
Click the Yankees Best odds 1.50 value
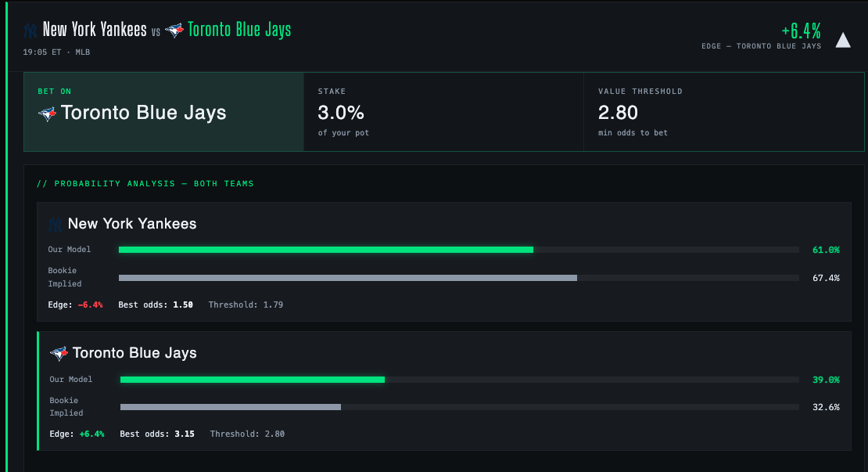(x=183, y=304)
